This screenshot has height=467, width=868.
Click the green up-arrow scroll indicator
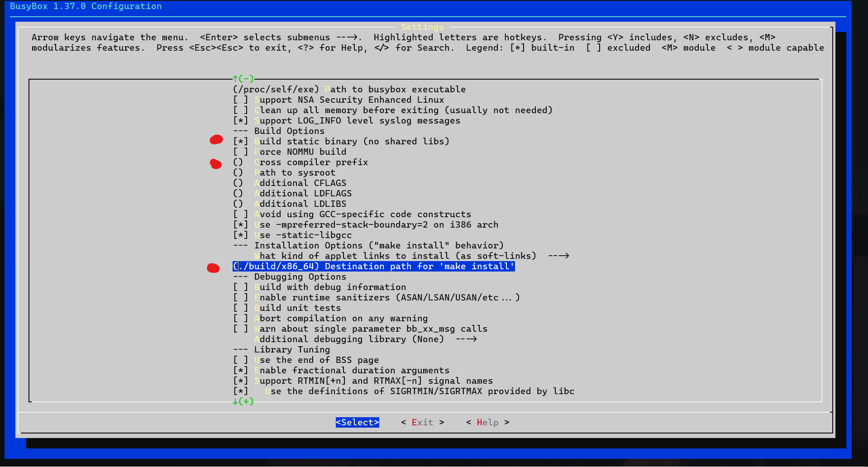tap(243, 79)
